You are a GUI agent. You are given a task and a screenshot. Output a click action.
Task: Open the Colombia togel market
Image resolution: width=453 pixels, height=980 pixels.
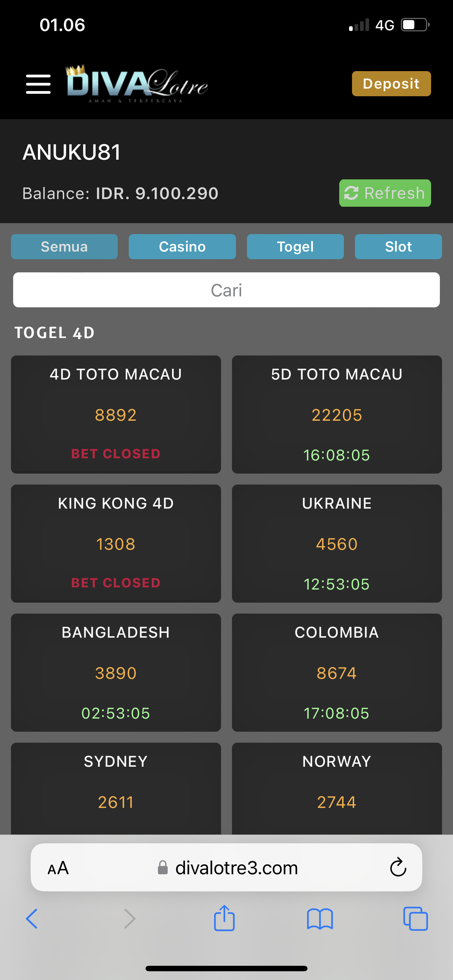tap(337, 672)
